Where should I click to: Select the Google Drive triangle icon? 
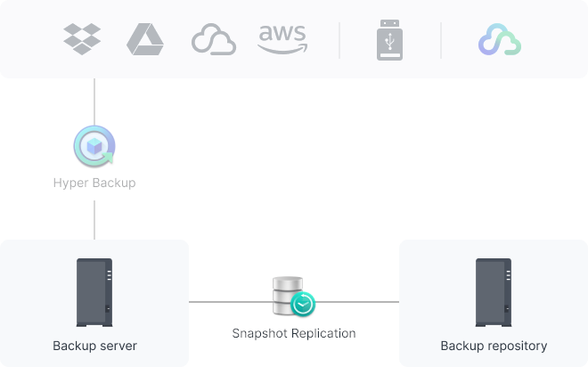tap(145, 39)
